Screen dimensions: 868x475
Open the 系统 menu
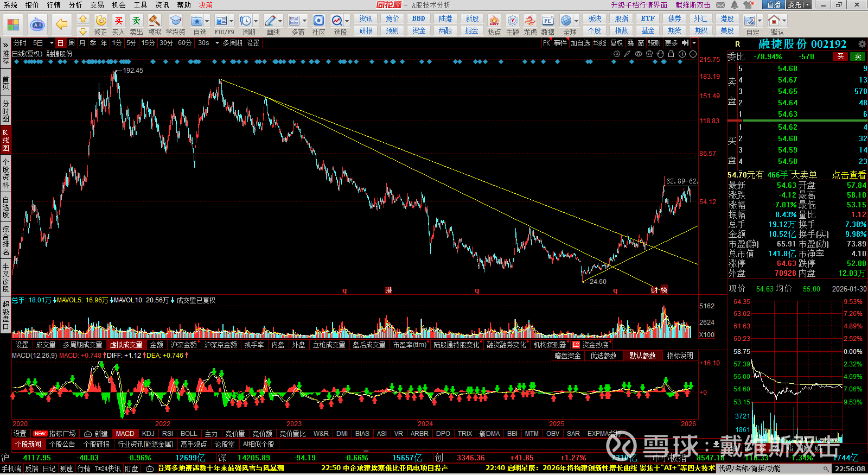click(x=10, y=5)
